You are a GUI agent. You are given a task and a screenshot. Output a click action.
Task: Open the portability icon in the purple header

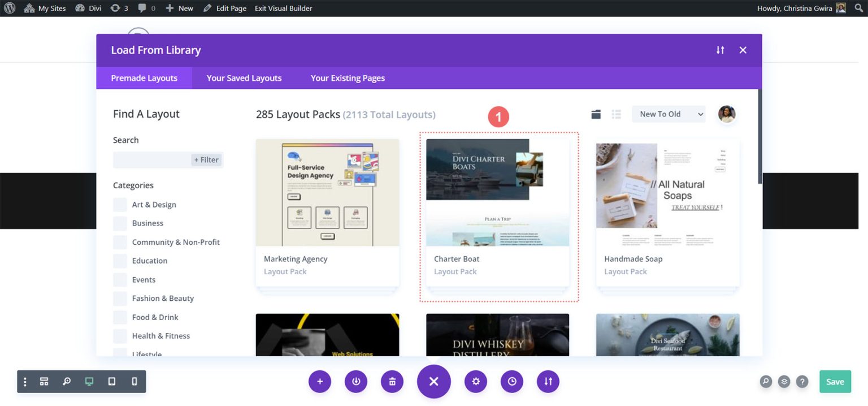(x=720, y=50)
